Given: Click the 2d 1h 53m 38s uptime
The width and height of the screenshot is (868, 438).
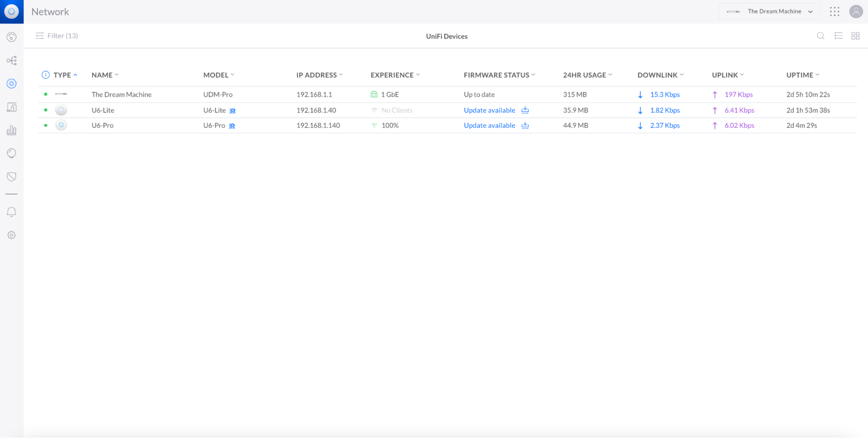Looking at the screenshot, I should 808,110.
